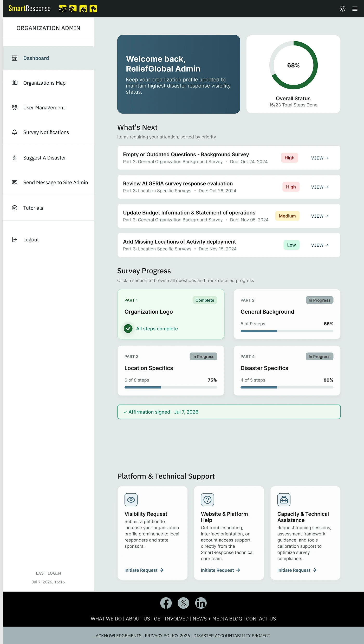The height and width of the screenshot is (644, 364).
Task: Initiate Request for Website & Platform Help
Action: (220, 570)
